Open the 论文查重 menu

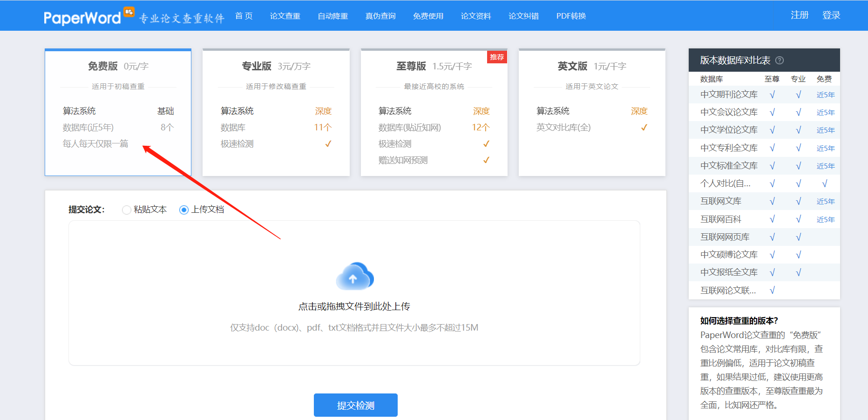[285, 15]
